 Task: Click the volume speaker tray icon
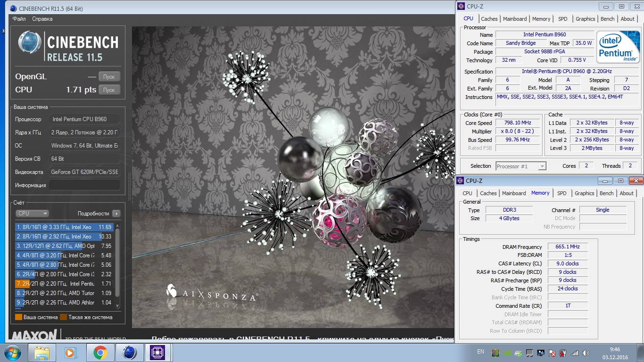(586, 353)
